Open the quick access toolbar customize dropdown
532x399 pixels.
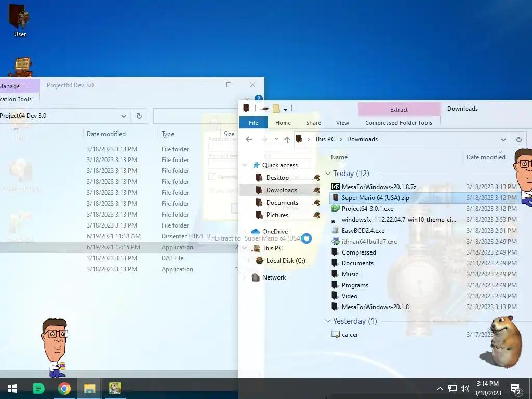click(x=285, y=109)
